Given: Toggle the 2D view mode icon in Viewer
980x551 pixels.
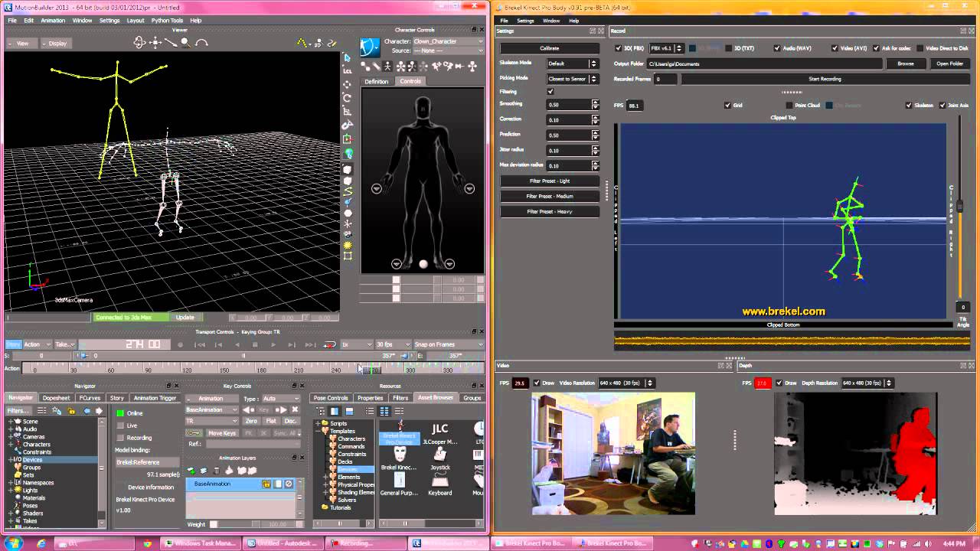Looking at the screenshot, I should pos(318,44).
